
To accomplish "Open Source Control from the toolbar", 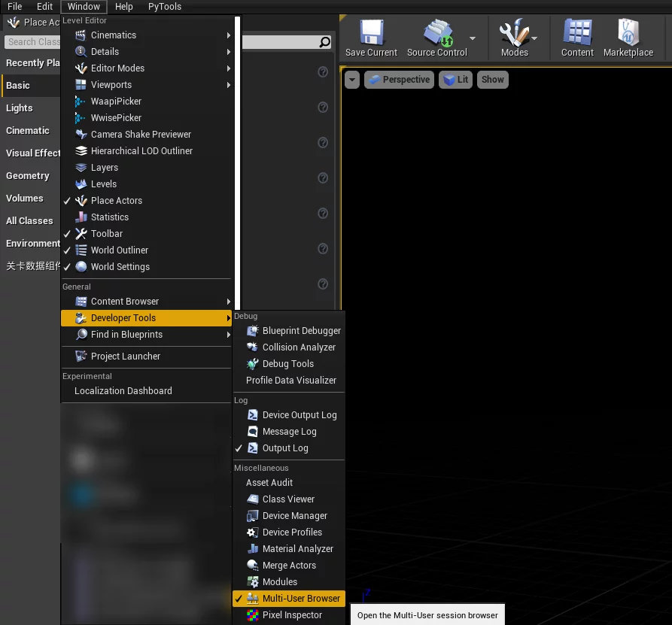I will click(x=436, y=38).
